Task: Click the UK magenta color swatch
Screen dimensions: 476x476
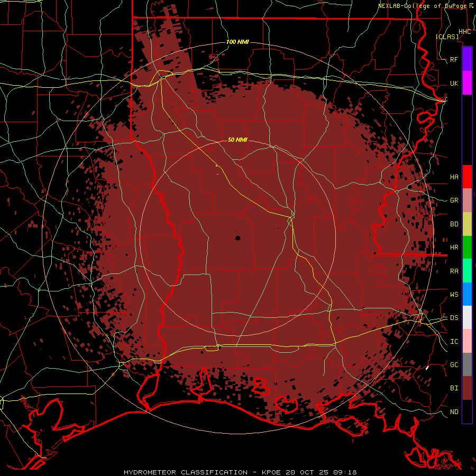Action: coord(467,83)
